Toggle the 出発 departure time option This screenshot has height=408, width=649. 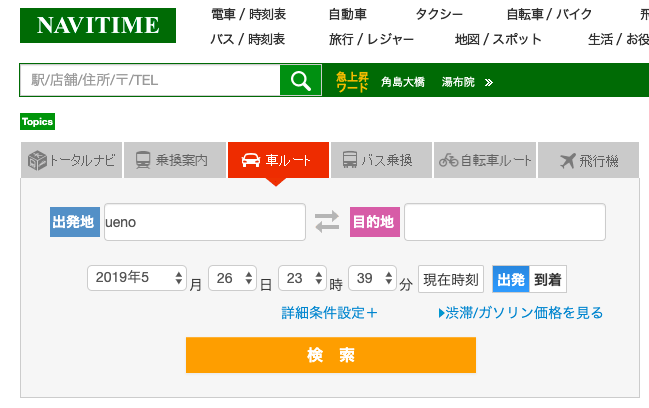pyautogui.click(x=510, y=279)
